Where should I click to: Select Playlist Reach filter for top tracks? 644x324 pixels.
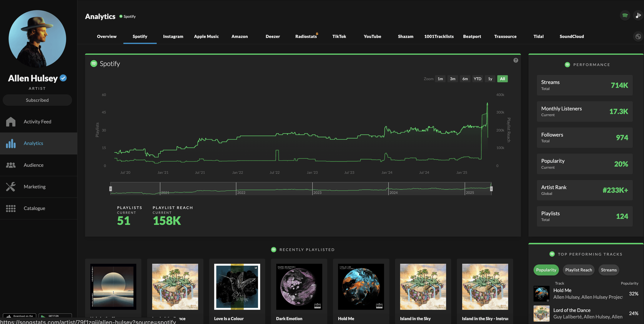578,270
